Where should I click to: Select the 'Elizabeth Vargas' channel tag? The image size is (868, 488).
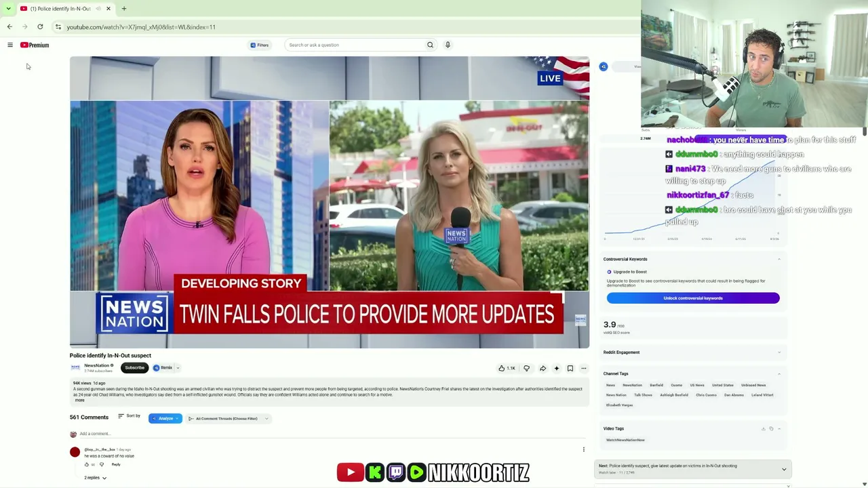619,405
